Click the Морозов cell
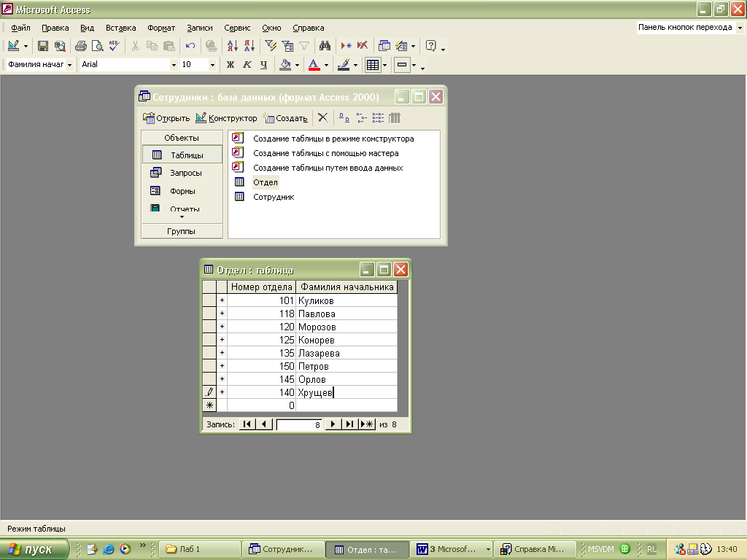The height and width of the screenshot is (560, 747). click(x=347, y=327)
